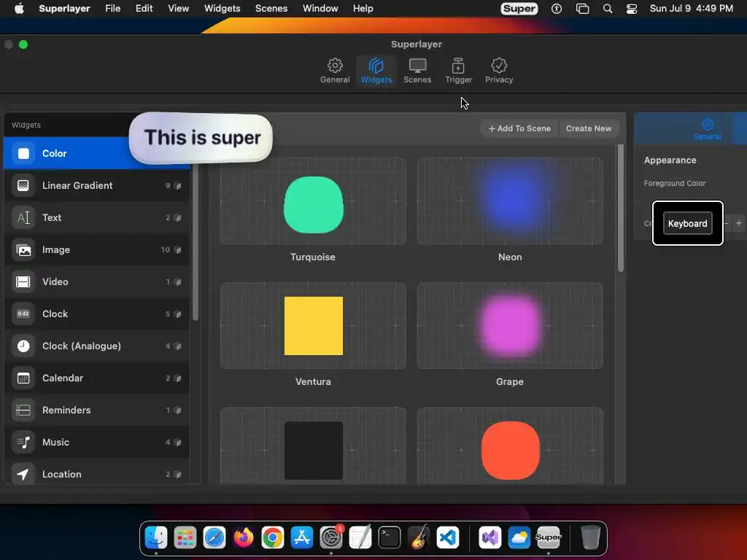This screenshot has height=560, width=747.
Task: Open the General tab in the inspector
Action: [707, 129]
